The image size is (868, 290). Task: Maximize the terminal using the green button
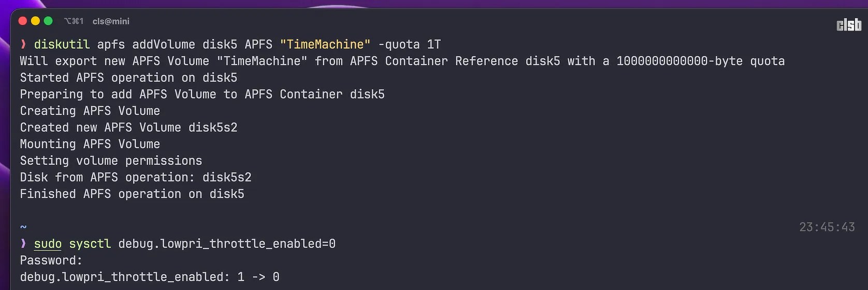pos(48,21)
